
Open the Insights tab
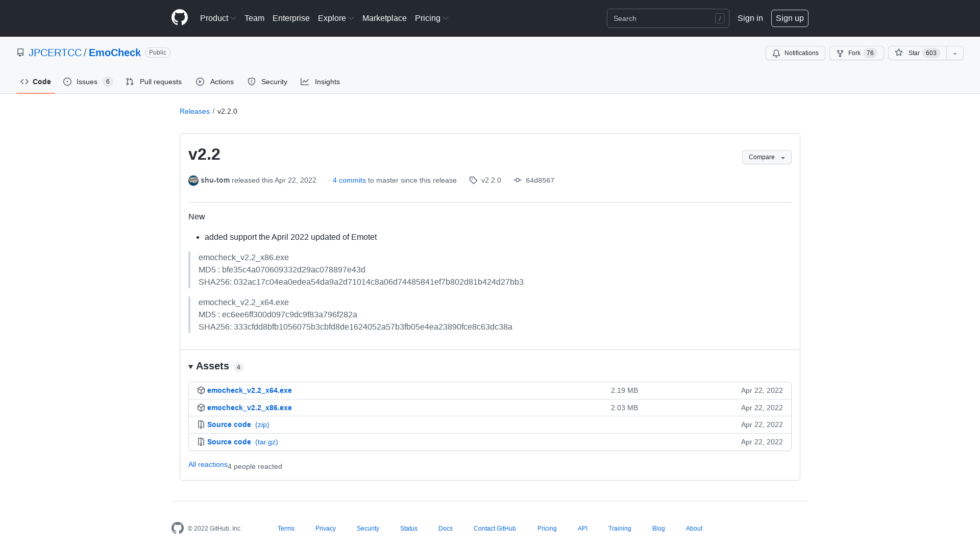point(321,82)
